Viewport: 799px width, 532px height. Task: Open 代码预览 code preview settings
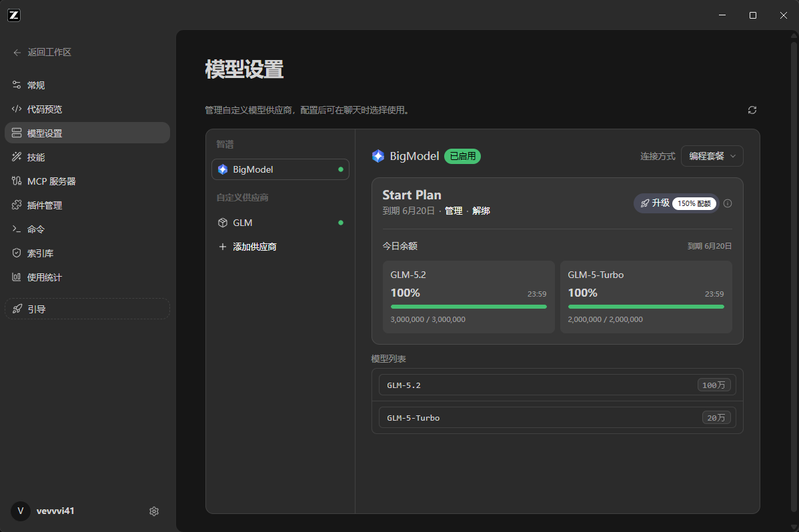(x=87, y=109)
